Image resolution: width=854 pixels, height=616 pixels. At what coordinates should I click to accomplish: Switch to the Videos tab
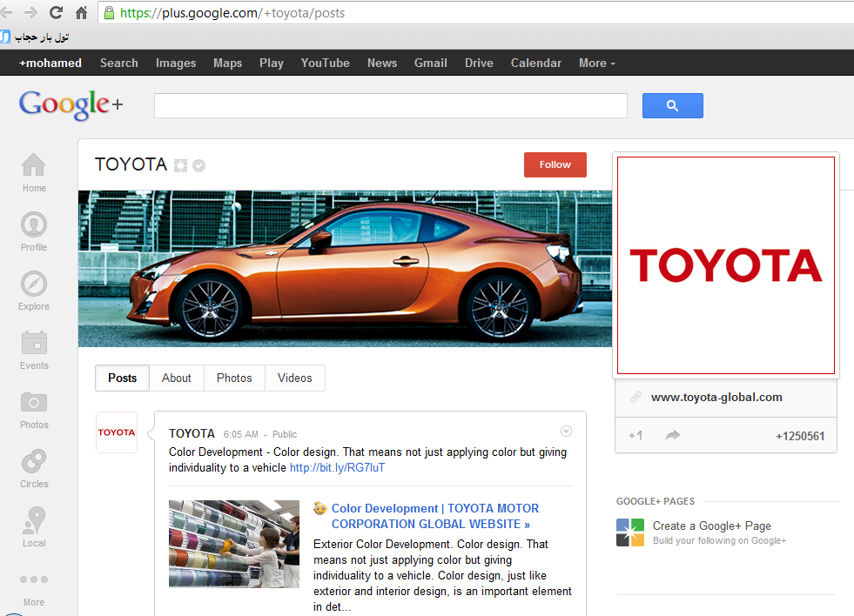coord(294,378)
